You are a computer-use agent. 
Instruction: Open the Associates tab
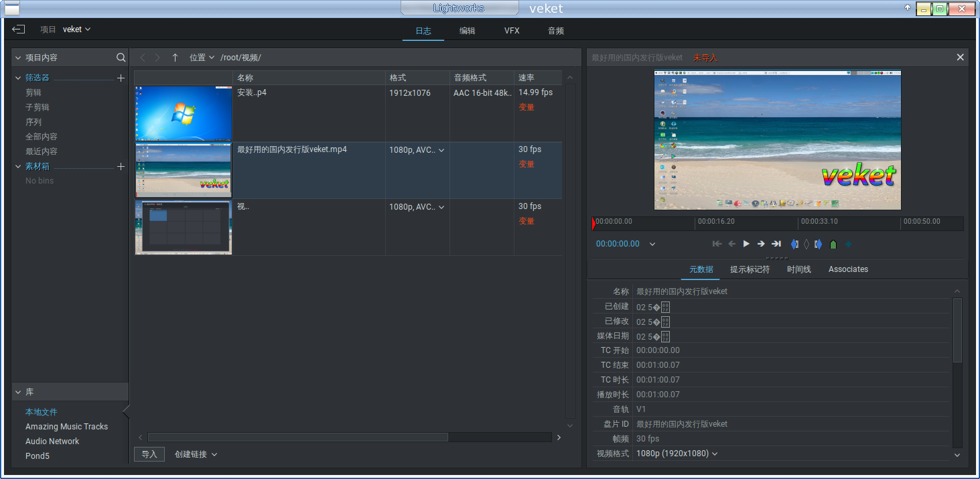(848, 269)
